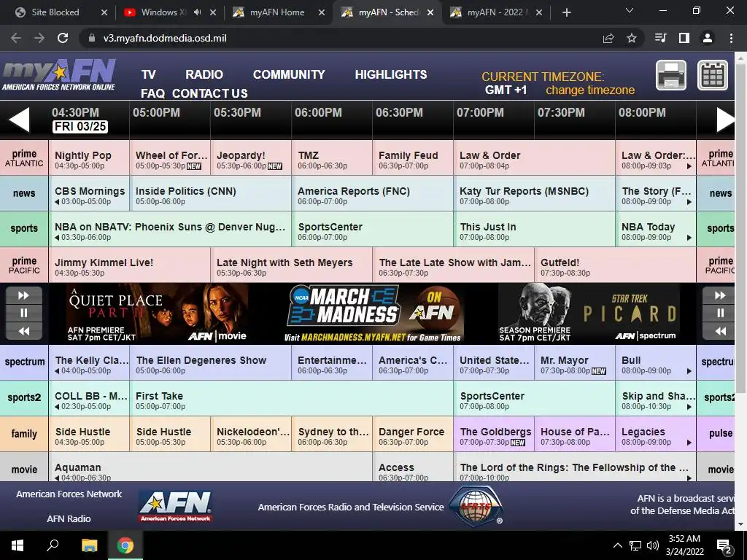Open American Forces Network footer link

(x=69, y=494)
